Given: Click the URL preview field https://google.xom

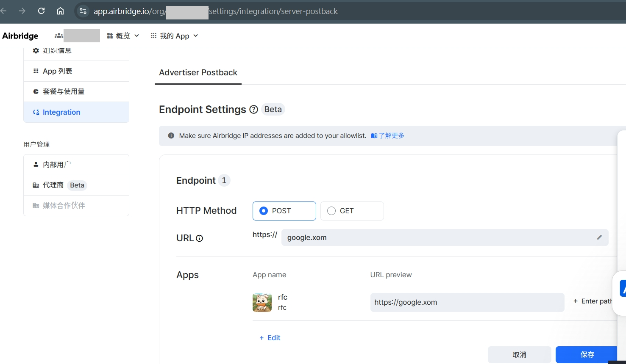Looking at the screenshot, I should point(467,302).
